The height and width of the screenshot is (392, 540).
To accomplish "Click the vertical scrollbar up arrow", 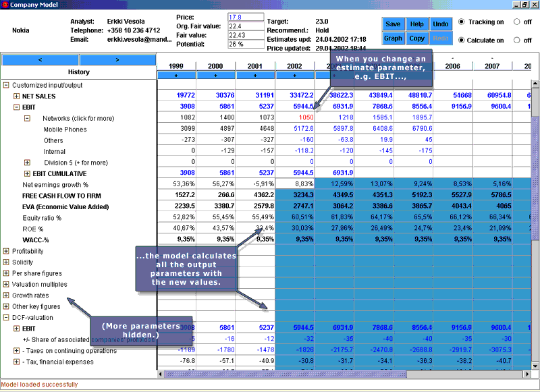I will (x=535, y=84).
